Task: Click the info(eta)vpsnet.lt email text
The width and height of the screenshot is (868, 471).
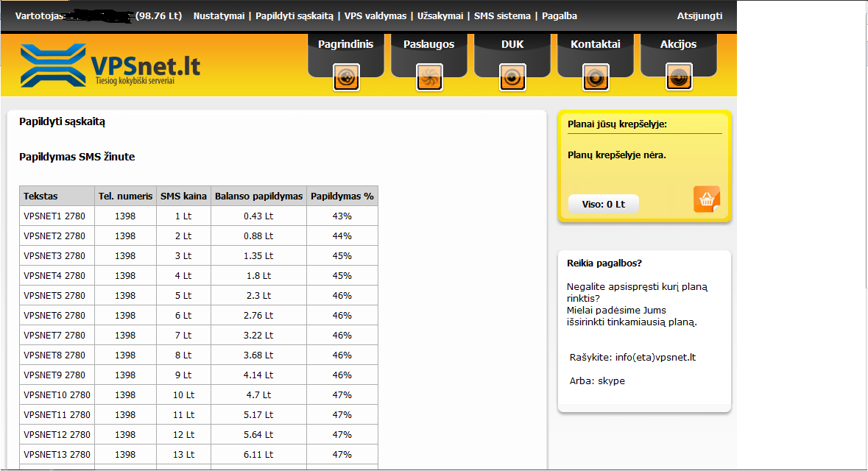Action: [655, 358]
